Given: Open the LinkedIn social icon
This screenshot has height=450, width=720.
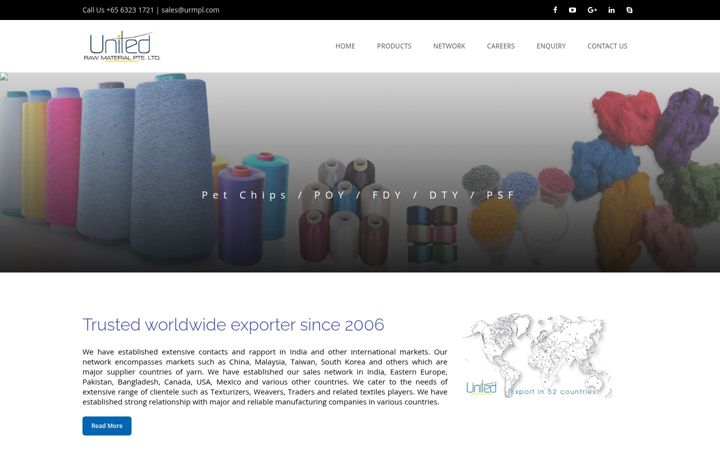Looking at the screenshot, I should (611, 10).
